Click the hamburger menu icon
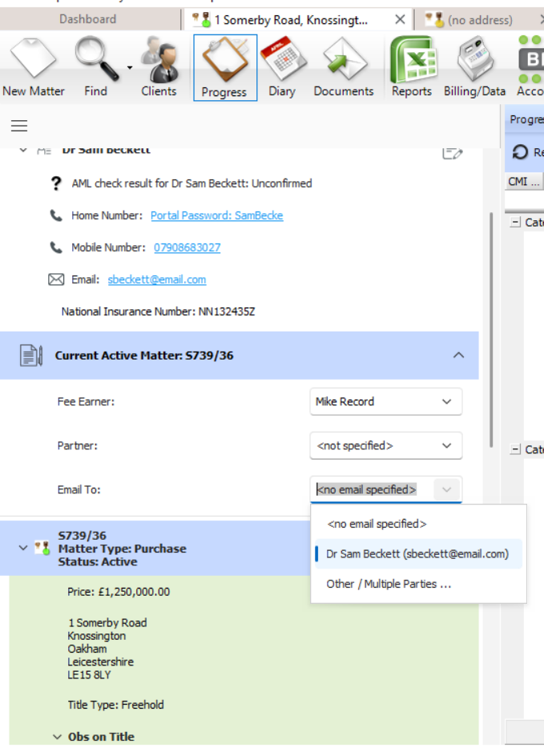Viewport: 544px width, 756px height. [x=18, y=126]
